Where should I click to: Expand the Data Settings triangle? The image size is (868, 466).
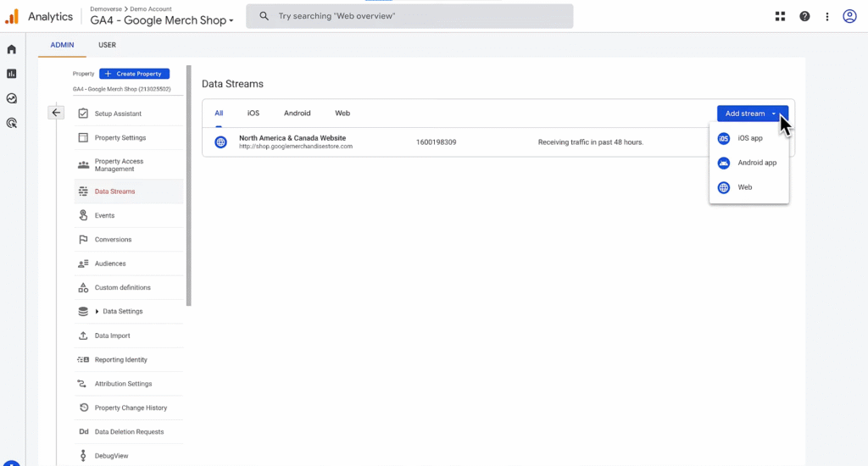[97, 312]
